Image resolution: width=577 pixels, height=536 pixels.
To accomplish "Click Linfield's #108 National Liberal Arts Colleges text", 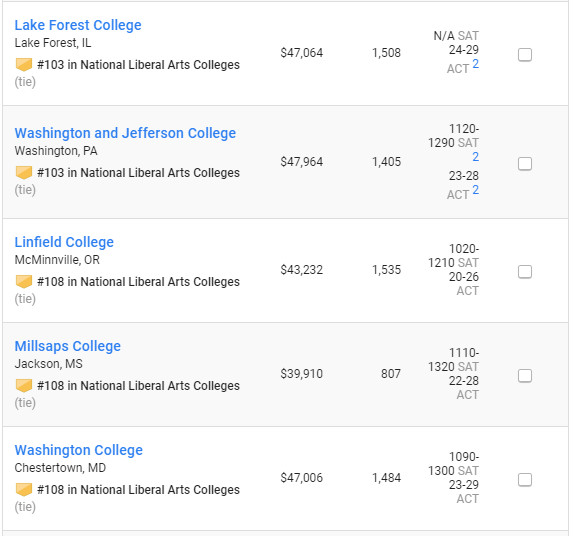I will pyautogui.click(x=138, y=282).
